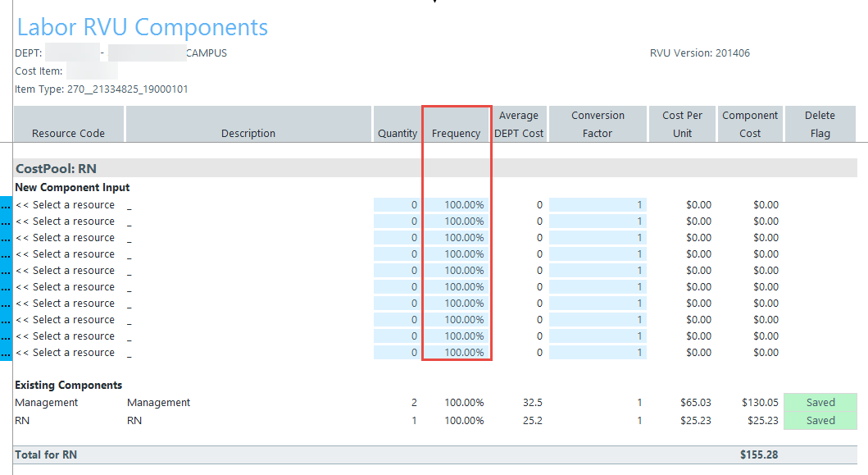Open resource picker for first new component row

pos(6,205)
